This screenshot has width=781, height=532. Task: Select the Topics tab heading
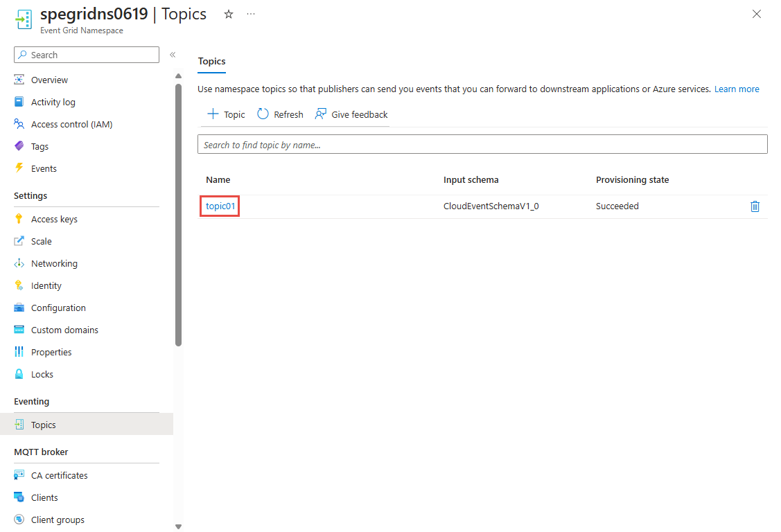click(x=211, y=61)
